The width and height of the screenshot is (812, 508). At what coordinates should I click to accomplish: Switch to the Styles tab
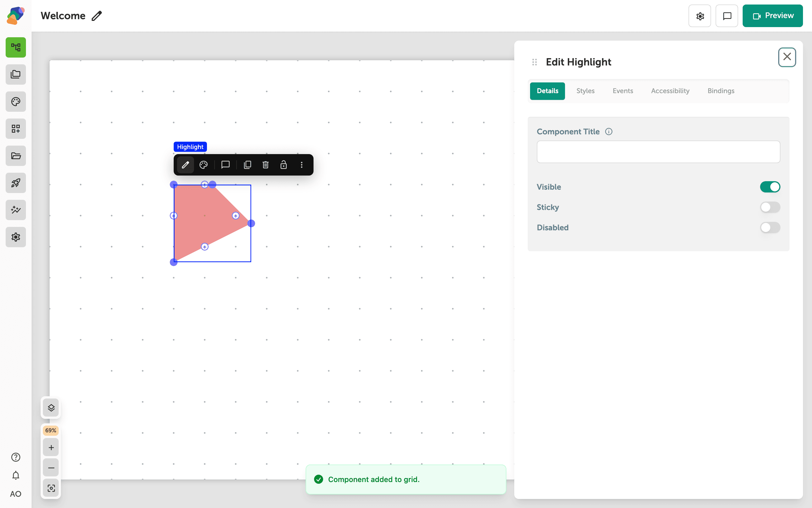[x=586, y=91]
